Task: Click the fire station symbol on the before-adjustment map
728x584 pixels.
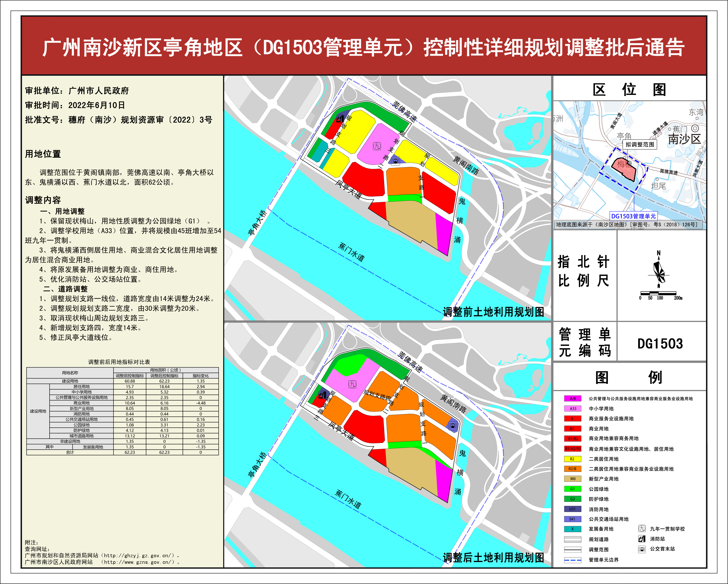Action: 340,118
